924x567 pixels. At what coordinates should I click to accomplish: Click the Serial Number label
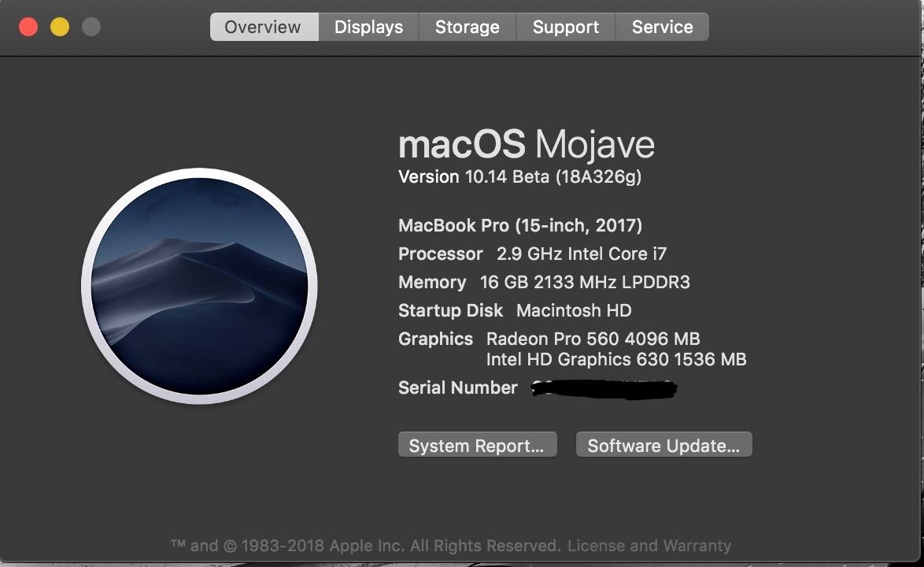pos(458,387)
